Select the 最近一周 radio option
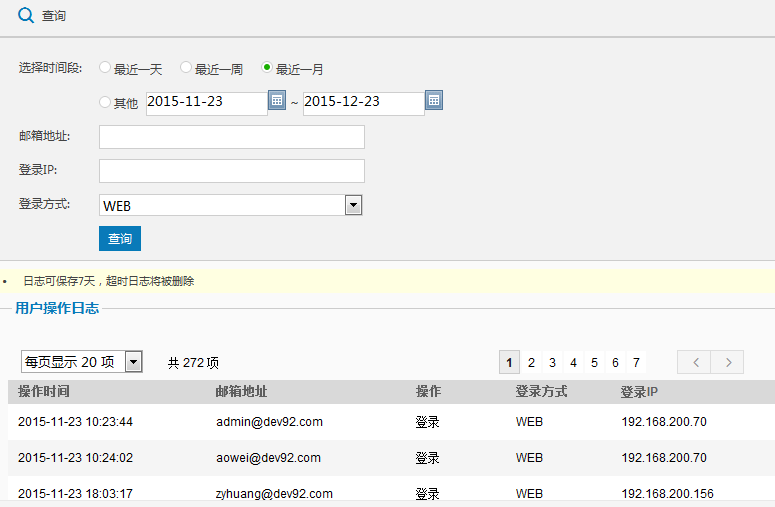The width and height of the screenshot is (775, 507). 186,68
